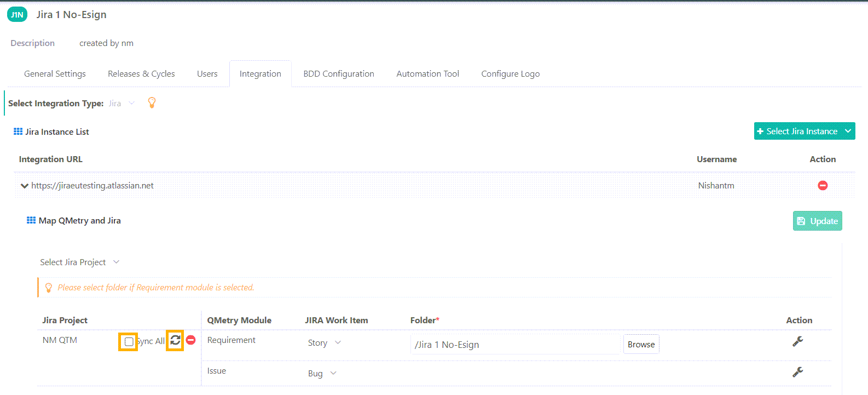Open the BDD Configuration tab

click(338, 74)
